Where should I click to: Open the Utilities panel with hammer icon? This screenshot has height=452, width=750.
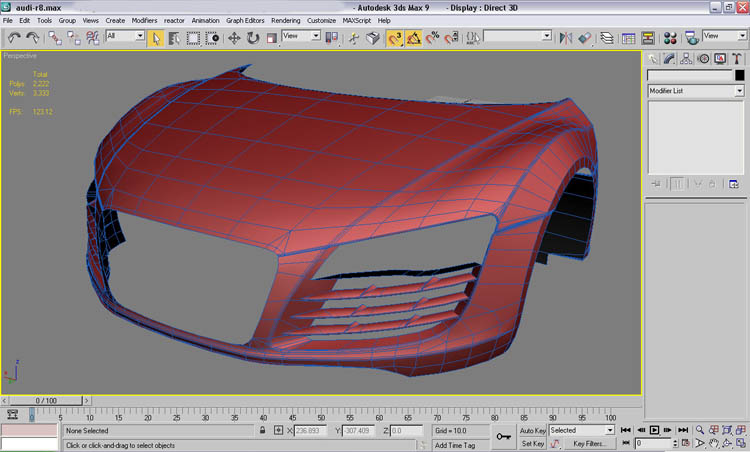[x=737, y=58]
